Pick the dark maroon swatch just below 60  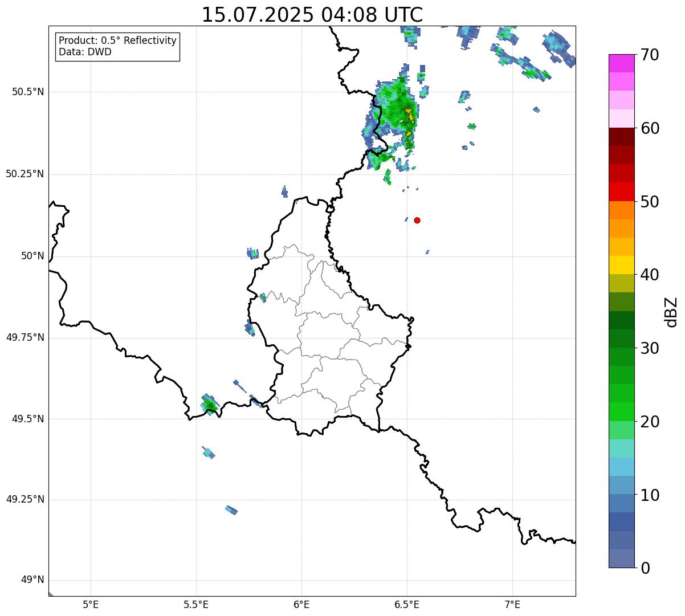(621, 137)
